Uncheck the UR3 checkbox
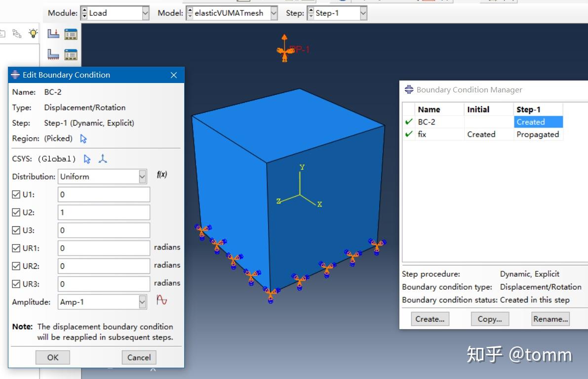Screen dimensions: 588x379 point(16,284)
